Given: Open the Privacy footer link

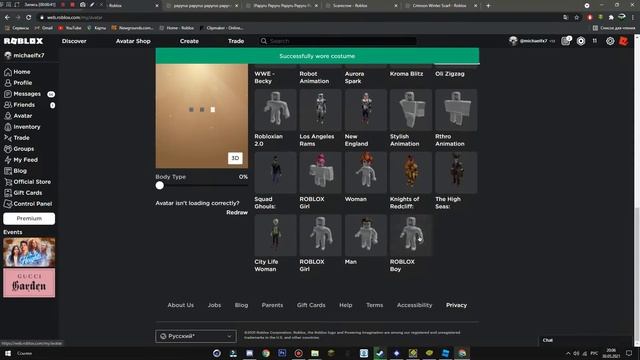Looking at the screenshot, I should click(x=456, y=305).
